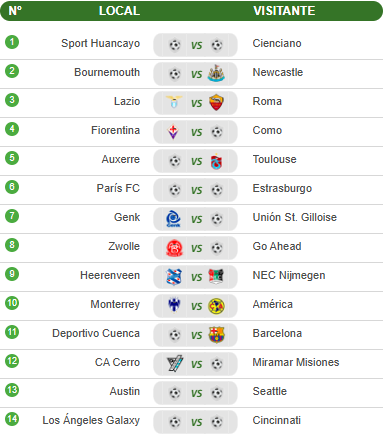Select the Monterrey club logo
Image resolution: width=389 pixels, height=437 pixels.
click(174, 305)
